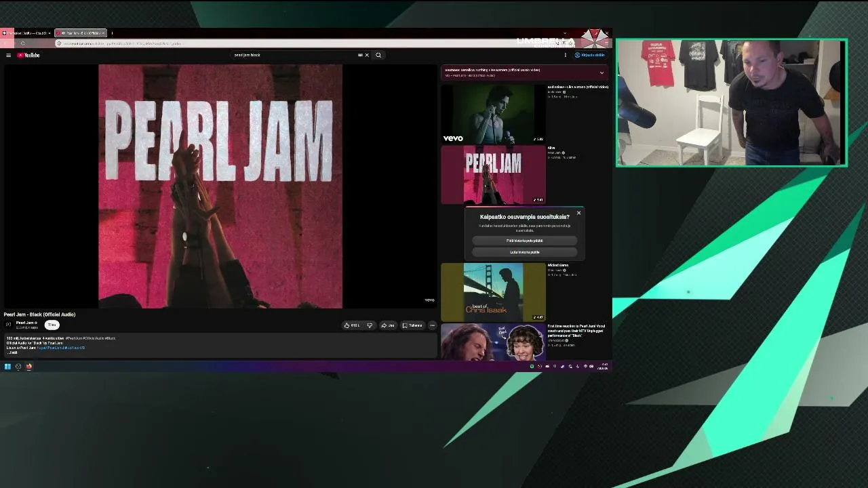Open the YouTube hamburger guide menu
Screen dimensions: 868x488
[8, 56]
